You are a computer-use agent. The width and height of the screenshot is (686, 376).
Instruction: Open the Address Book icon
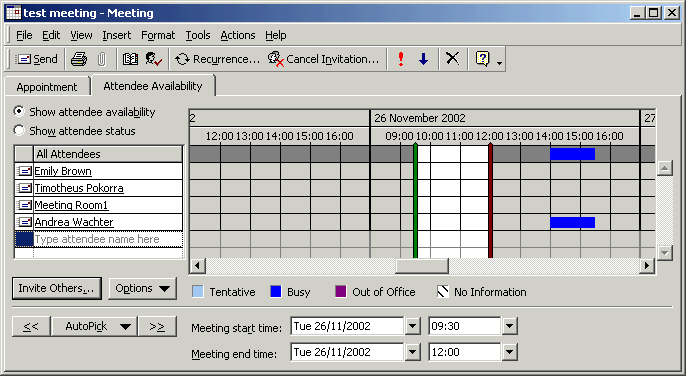tap(130, 59)
